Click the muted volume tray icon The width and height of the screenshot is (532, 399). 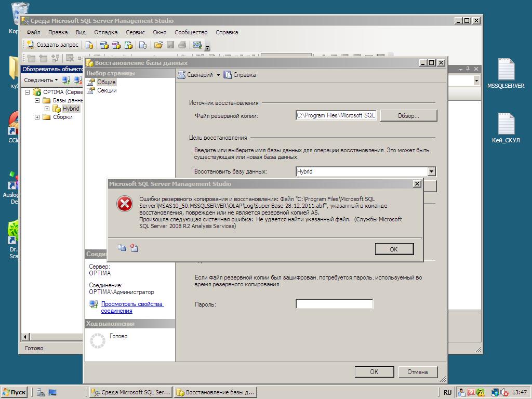coord(504,392)
